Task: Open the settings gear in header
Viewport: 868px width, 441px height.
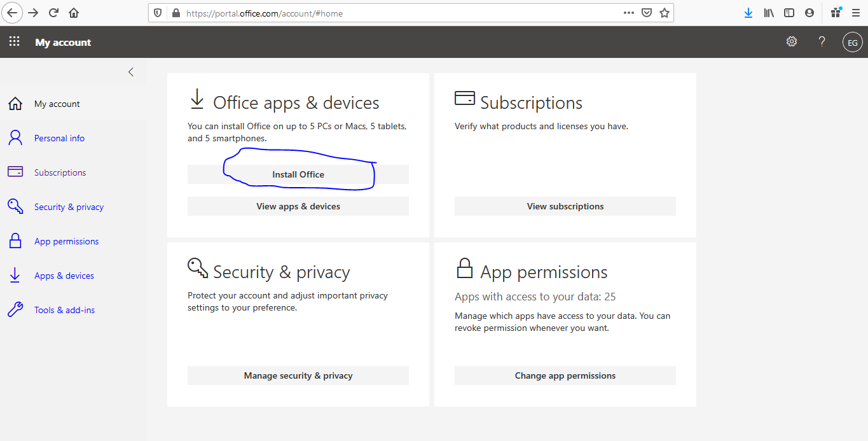Action: point(792,41)
